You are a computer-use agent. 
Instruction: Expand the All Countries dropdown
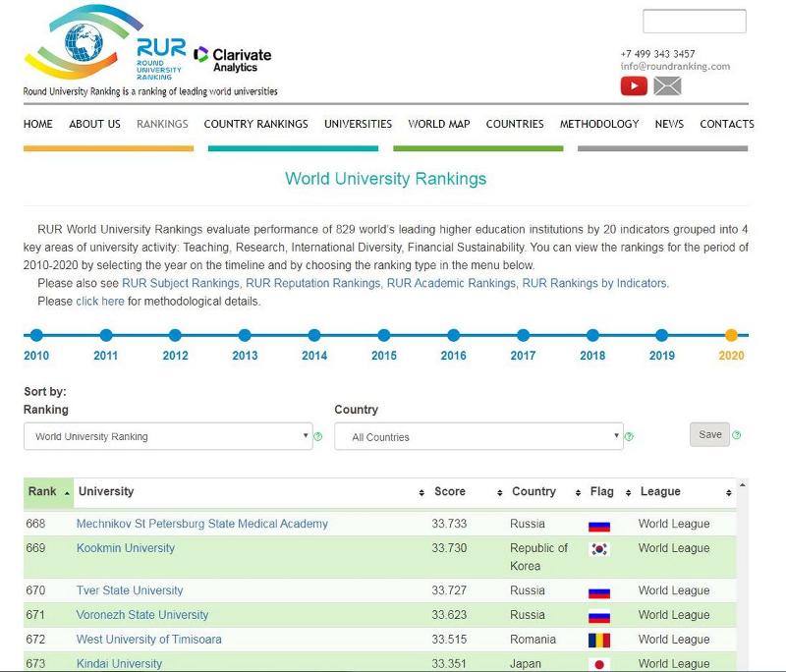(478, 437)
